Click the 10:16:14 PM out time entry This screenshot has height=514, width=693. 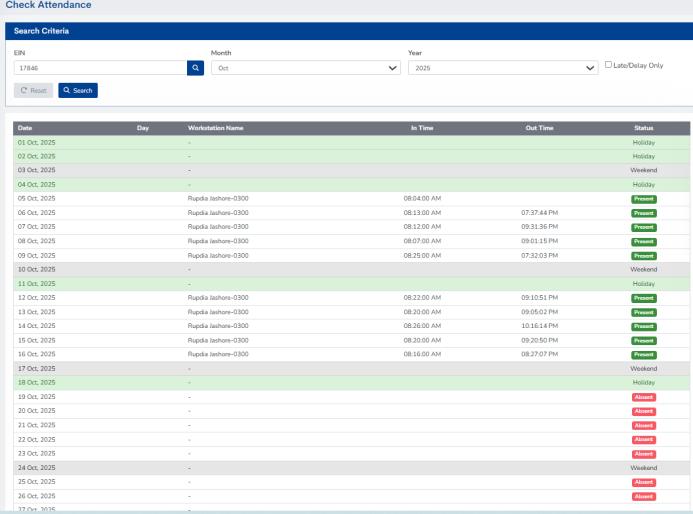click(539, 326)
